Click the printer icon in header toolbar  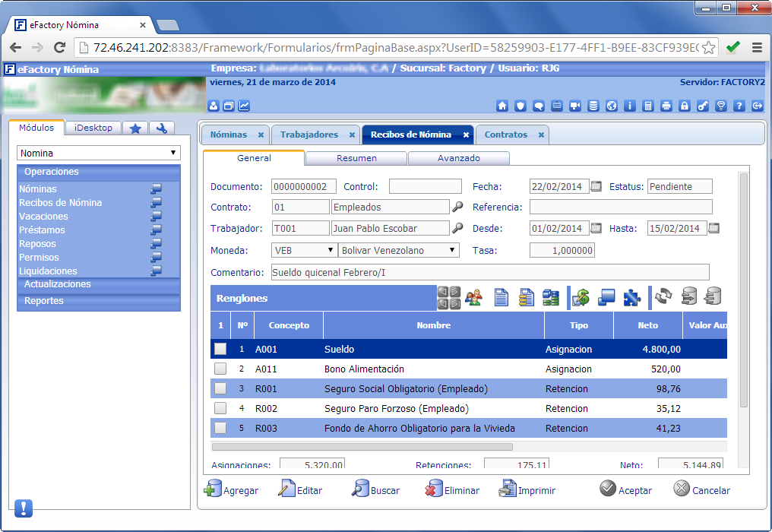point(666,106)
